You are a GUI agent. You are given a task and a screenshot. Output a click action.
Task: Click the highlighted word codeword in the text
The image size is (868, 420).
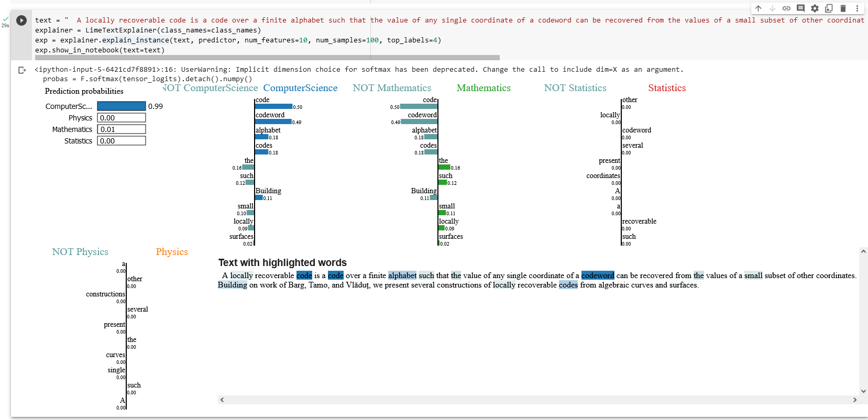click(x=598, y=275)
